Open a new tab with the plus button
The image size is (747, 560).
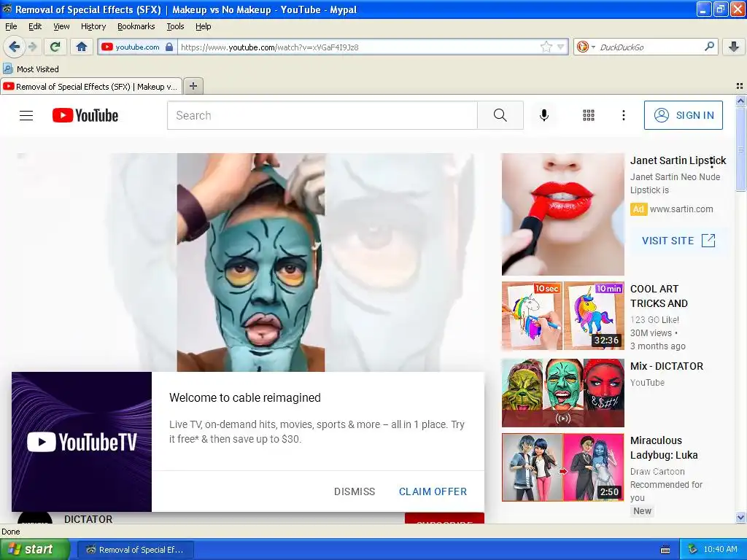click(x=193, y=86)
